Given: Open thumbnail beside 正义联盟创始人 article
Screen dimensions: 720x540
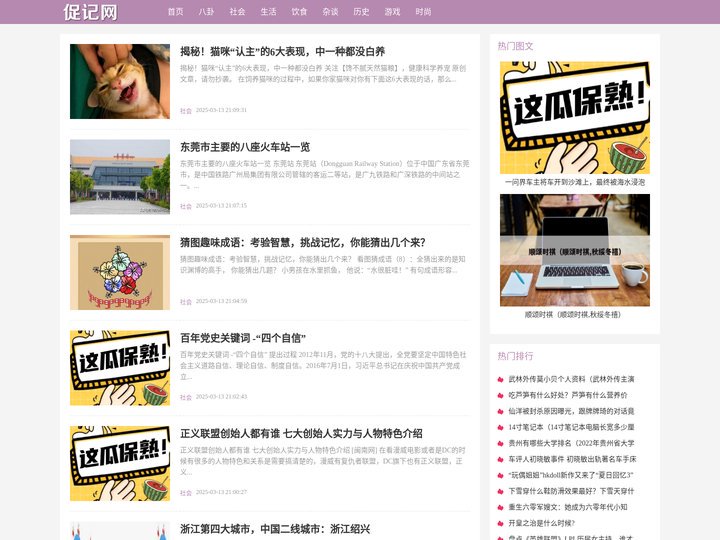Looking at the screenshot, I should (x=120, y=463).
